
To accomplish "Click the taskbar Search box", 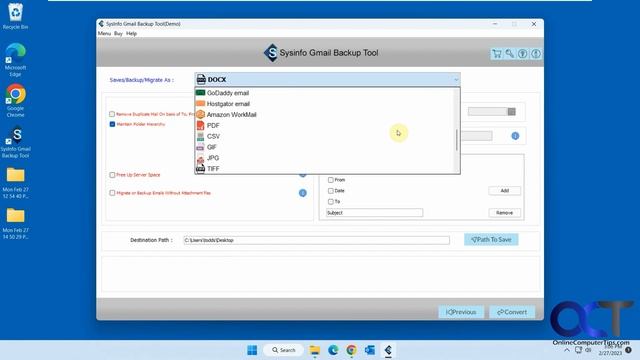I will [284, 350].
